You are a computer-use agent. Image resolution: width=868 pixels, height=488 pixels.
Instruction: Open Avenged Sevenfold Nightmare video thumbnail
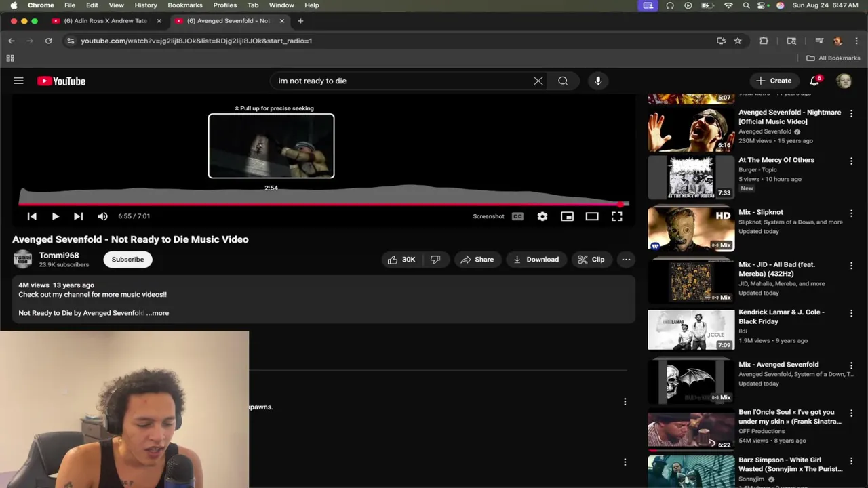691,129
